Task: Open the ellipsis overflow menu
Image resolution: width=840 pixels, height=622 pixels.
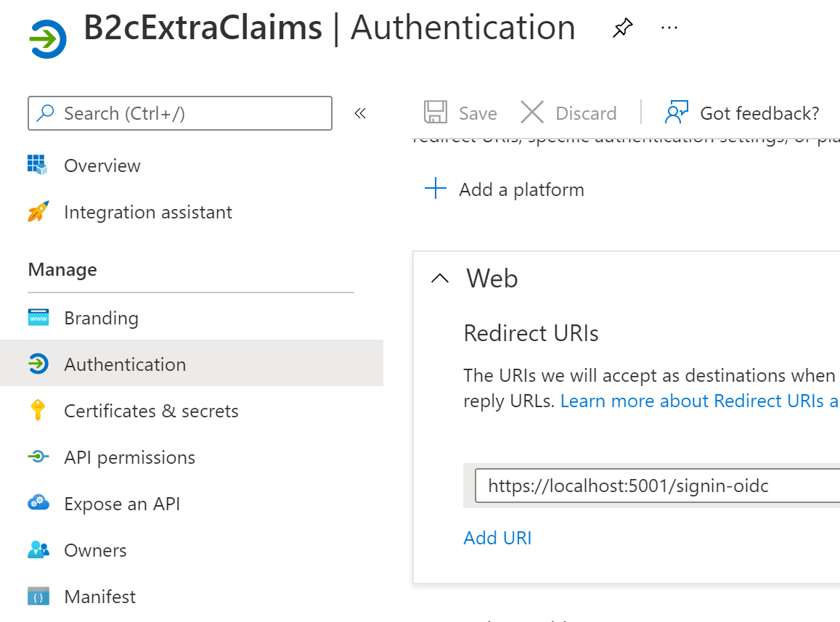Action: (x=669, y=28)
